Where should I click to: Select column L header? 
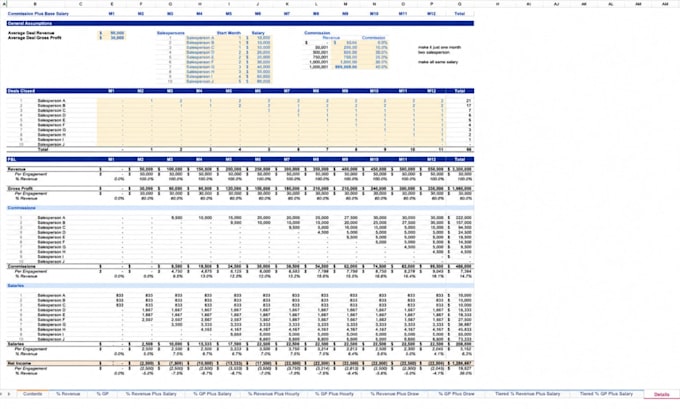tap(316, 4)
